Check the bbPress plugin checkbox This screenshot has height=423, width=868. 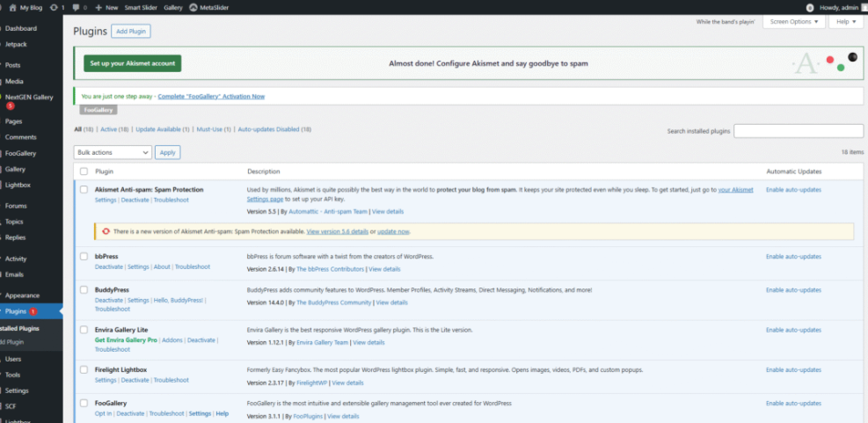coord(84,256)
